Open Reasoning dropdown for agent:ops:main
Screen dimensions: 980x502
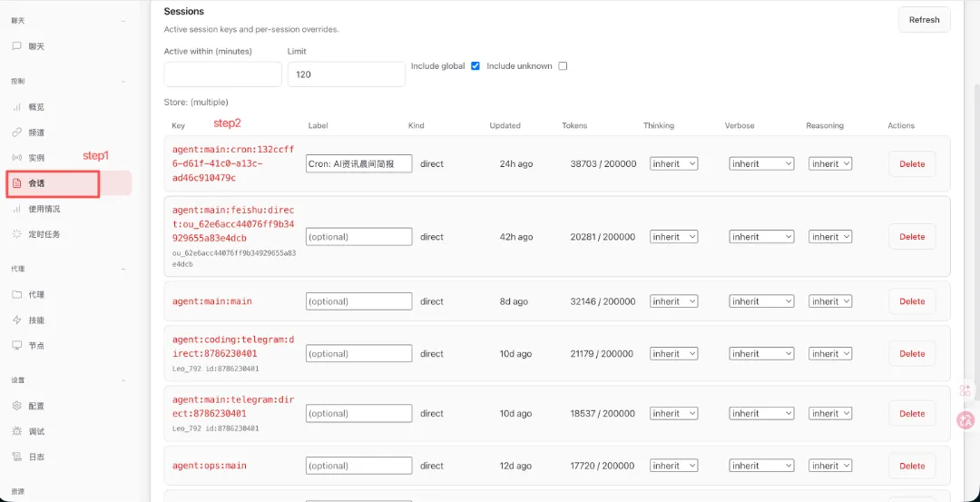pyautogui.click(x=830, y=466)
